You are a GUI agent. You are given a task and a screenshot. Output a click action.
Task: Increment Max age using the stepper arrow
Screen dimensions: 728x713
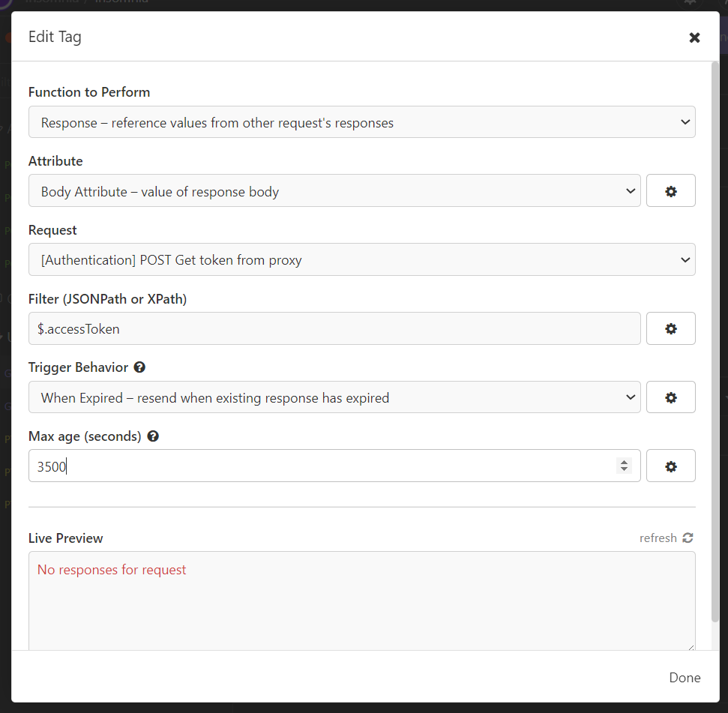624,461
